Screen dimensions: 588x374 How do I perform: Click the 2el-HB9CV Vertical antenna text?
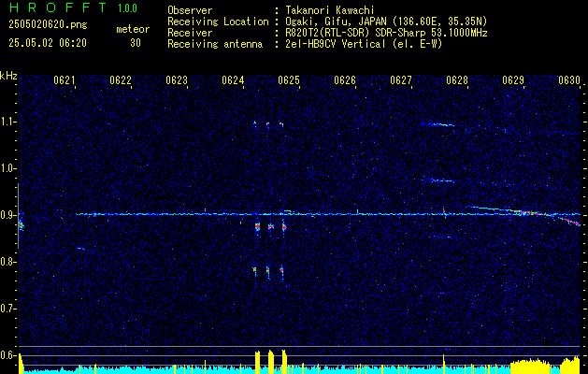pyautogui.click(x=365, y=44)
